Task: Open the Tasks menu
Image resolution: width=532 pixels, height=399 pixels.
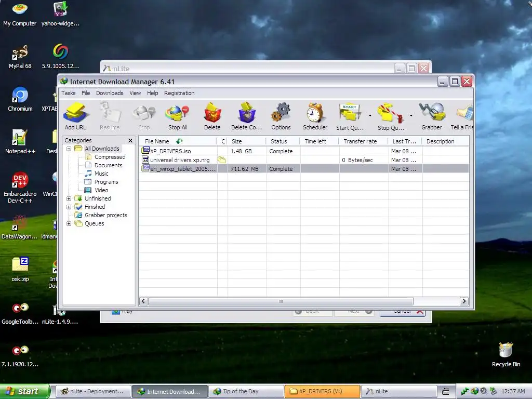Action: coord(68,93)
